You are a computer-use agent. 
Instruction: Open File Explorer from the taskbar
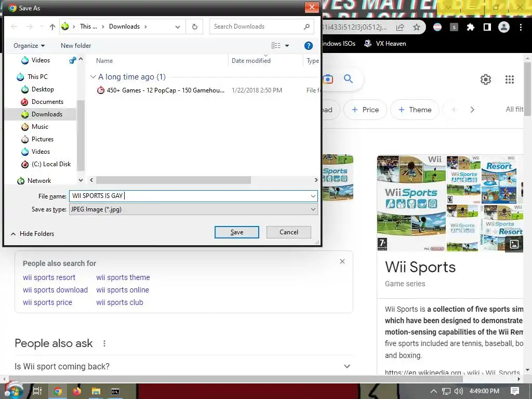(96, 391)
